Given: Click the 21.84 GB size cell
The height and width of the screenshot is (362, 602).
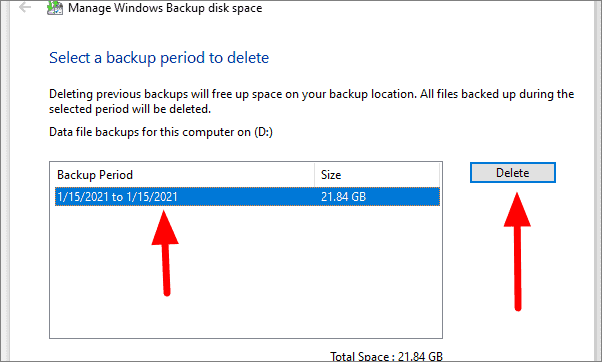Looking at the screenshot, I should coord(344,197).
